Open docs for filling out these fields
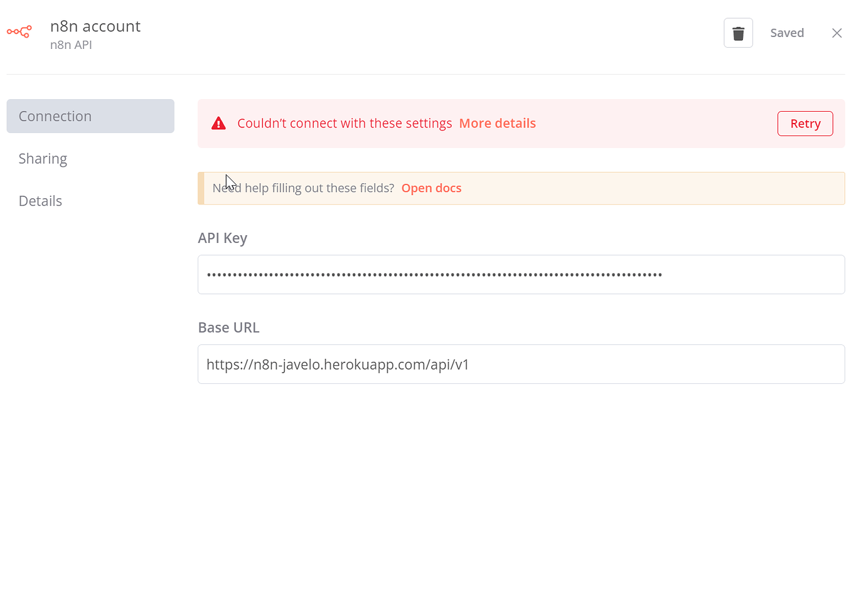Screen dimensions: 866x616 (x=431, y=188)
